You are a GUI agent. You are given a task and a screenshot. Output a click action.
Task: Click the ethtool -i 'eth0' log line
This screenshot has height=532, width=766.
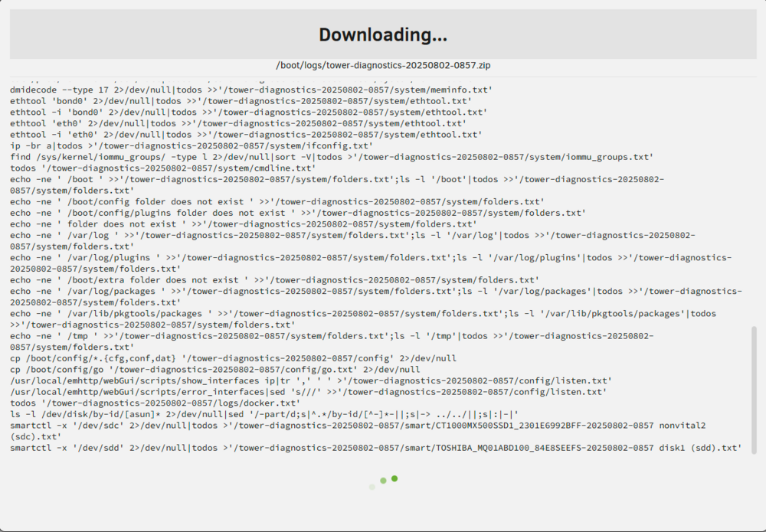[246, 135]
